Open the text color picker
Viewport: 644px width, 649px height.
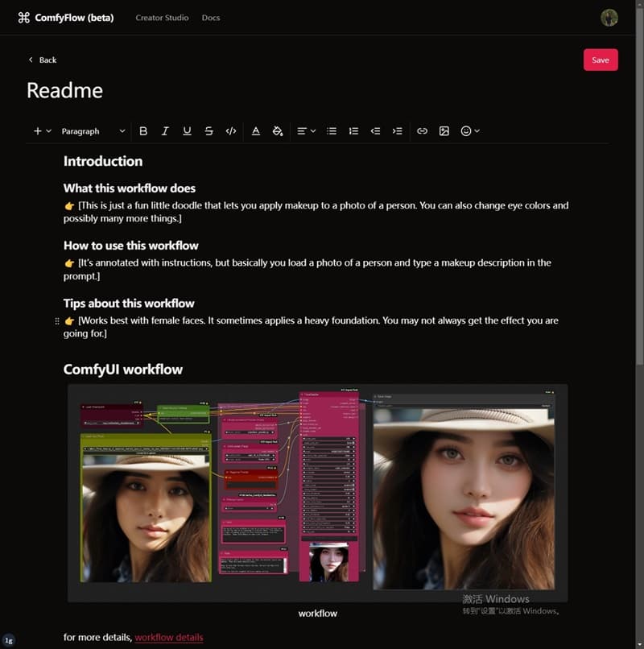256,131
